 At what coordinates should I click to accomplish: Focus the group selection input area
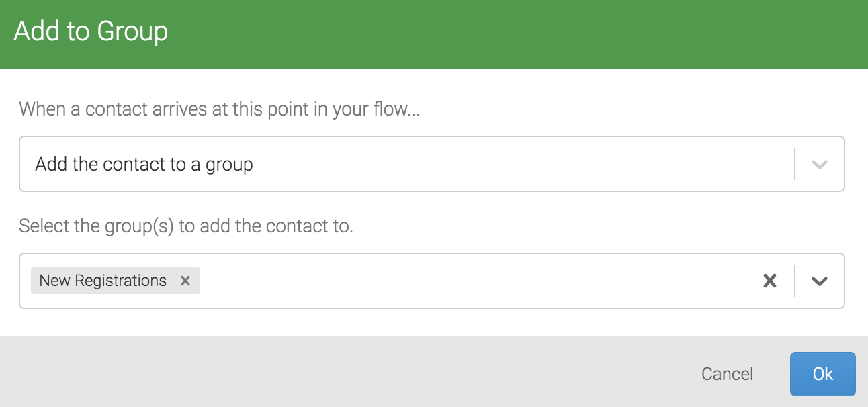[470, 281]
